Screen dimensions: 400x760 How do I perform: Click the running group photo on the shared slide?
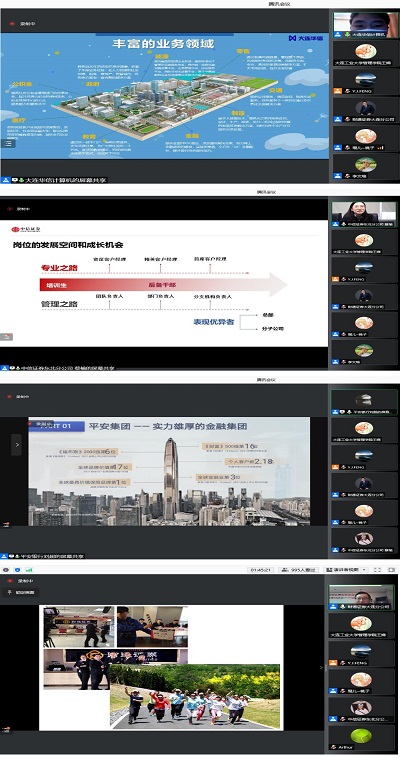tap(195, 696)
